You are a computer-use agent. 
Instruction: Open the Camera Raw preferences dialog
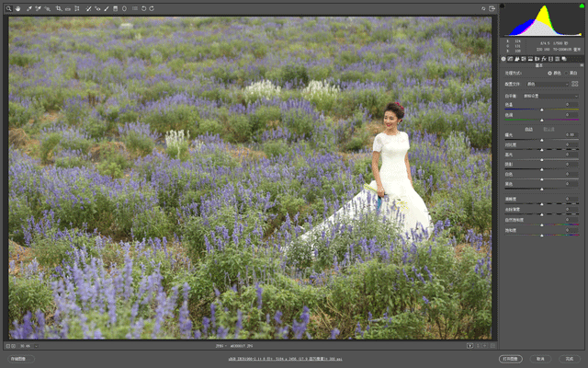click(x=135, y=8)
